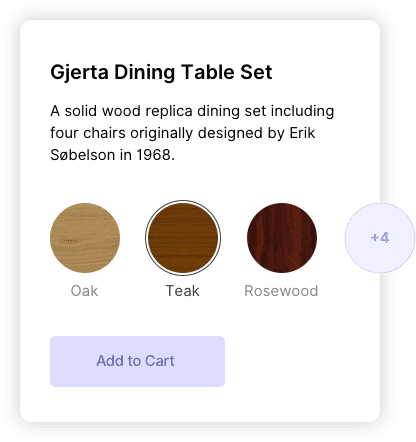Image resolution: width=416 pixels, height=442 pixels.
Task: Click the Oak text label
Action: click(x=84, y=291)
